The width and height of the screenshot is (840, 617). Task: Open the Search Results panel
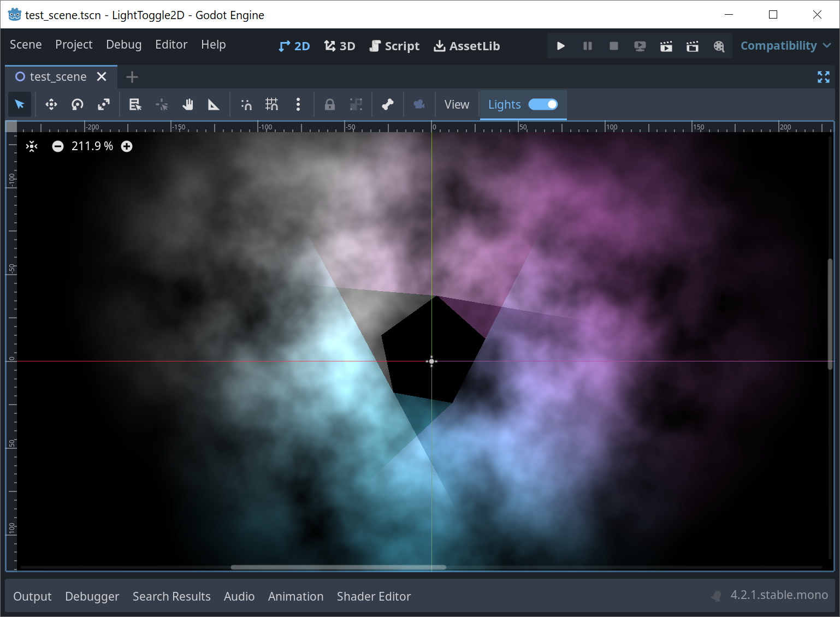pyautogui.click(x=171, y=596)
